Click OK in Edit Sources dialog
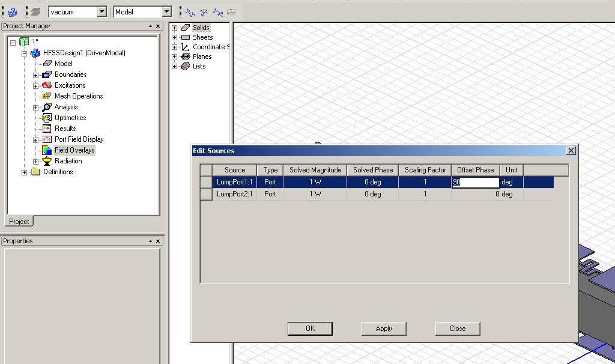Viewport: 615px width, 364px height. 310,329
